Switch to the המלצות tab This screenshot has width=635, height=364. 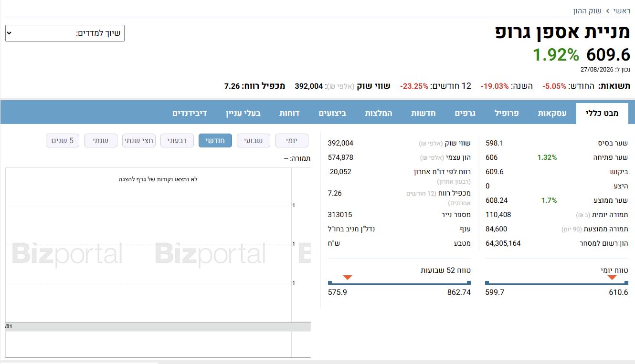pos(379,114)
